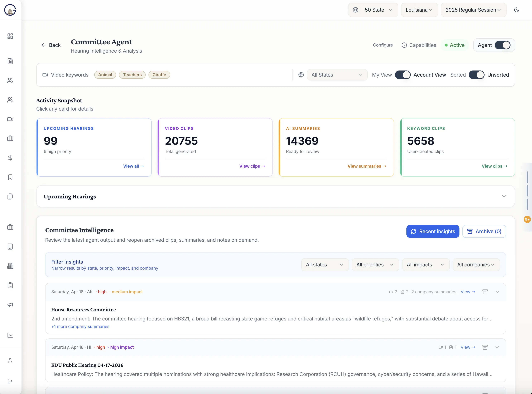Screen dimensions: 532x394
Task: Select the Teachers keyword chip
Action: [132, 75]
